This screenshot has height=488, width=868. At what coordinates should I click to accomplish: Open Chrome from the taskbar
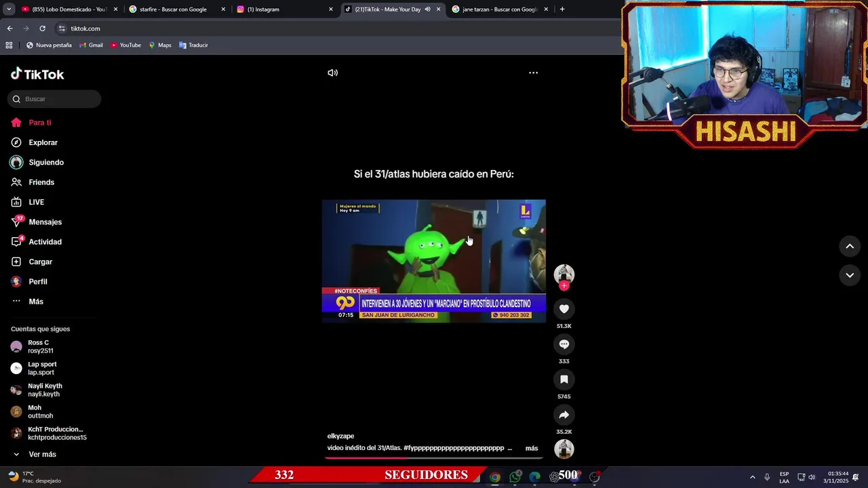(495, 477)
